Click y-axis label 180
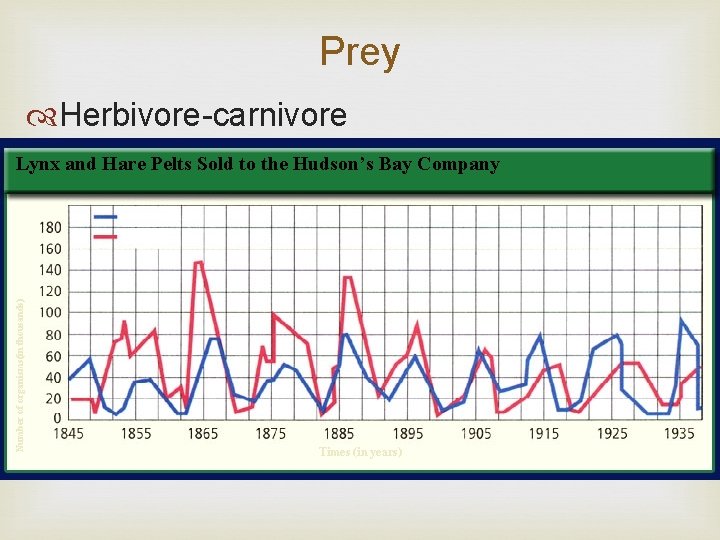 click(51, 227)
